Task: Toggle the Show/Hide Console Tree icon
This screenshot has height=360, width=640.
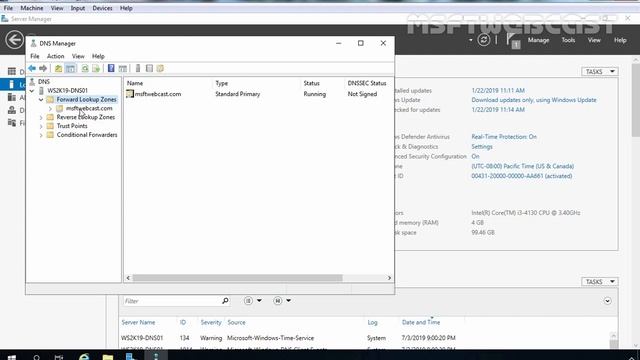Action: click(70, 68)
